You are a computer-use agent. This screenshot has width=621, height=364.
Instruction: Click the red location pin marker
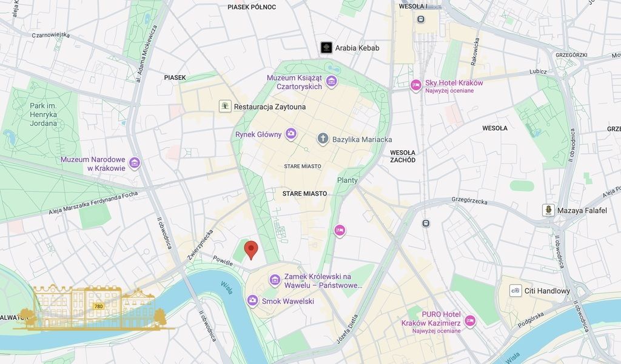(x=251, y=250)
